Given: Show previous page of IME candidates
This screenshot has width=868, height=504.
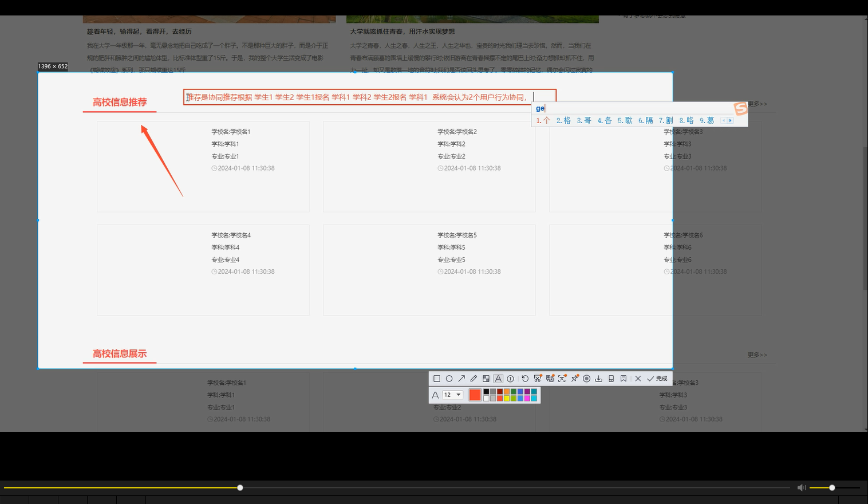Looking at the screenshot, I should pyautogui.click(x=723, y=120).
